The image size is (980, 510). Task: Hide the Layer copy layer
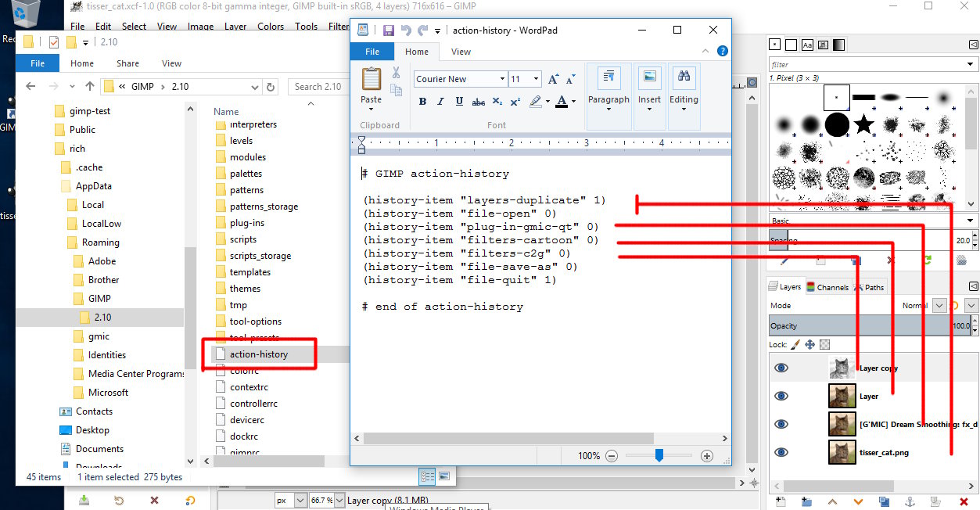781,368
